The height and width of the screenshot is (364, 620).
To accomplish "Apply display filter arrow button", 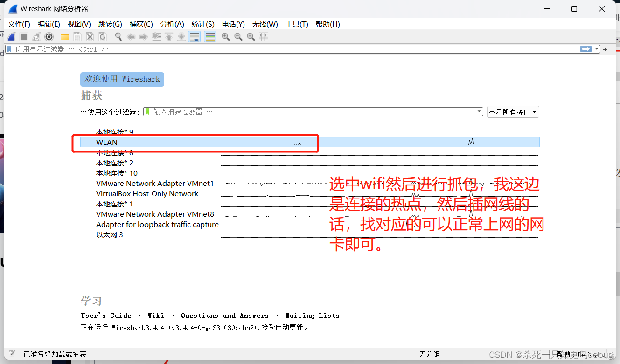I will [x=586, y=49].
